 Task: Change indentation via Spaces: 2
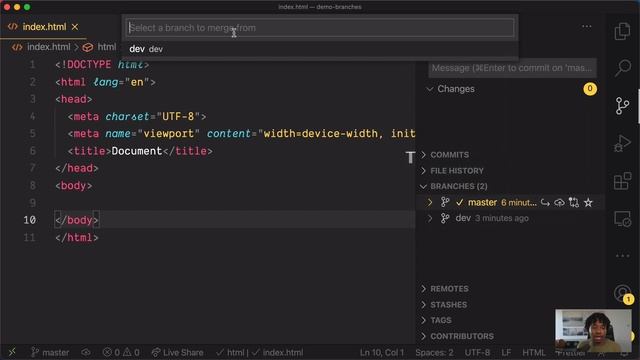434,352
